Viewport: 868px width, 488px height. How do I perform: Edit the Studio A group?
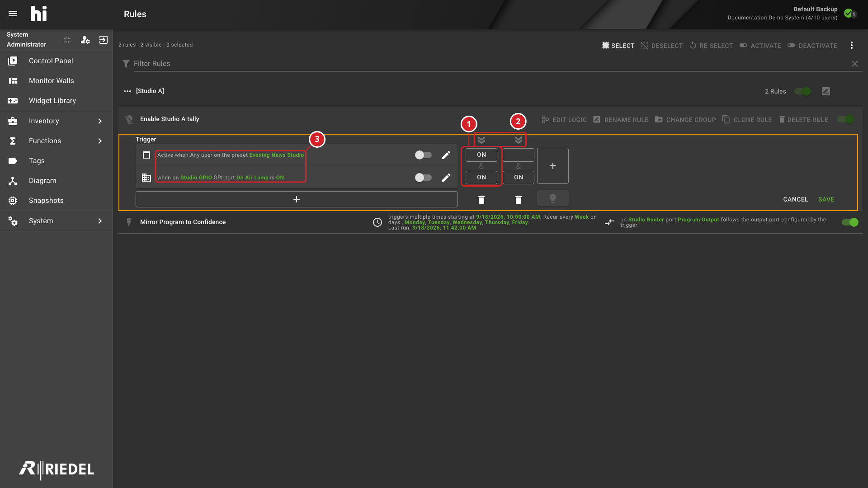(826, 91)
